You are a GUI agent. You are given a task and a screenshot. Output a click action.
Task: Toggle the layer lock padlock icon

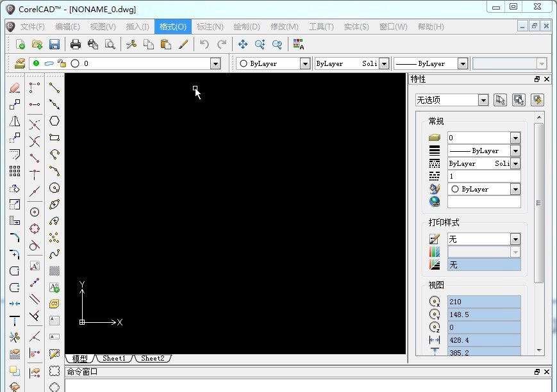pyautogui.click(x=62, y=63)
